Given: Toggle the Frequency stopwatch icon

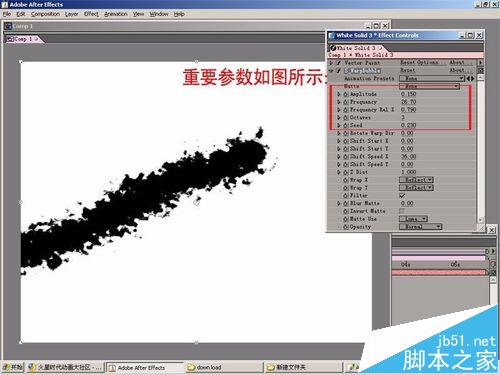Looking at the screenshot, I should (x=346, y=102).
